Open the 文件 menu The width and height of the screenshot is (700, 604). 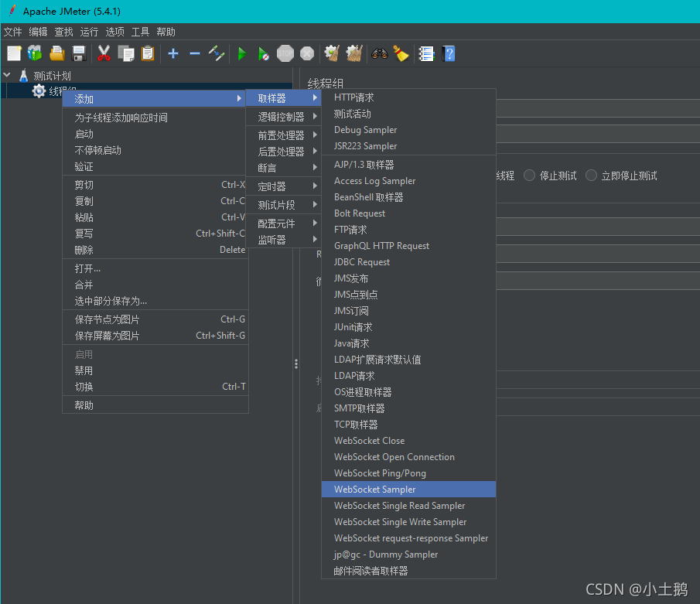coord(12,32)
